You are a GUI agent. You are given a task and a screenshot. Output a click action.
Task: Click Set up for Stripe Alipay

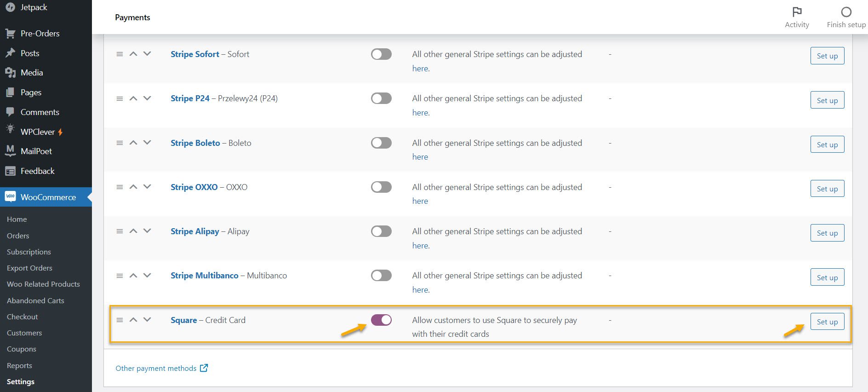pos(827,233)
